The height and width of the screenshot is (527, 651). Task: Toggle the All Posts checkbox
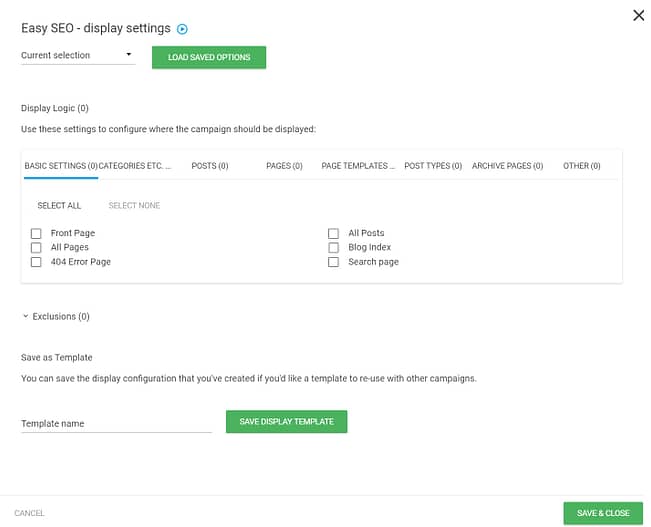(x=333, y=233)
